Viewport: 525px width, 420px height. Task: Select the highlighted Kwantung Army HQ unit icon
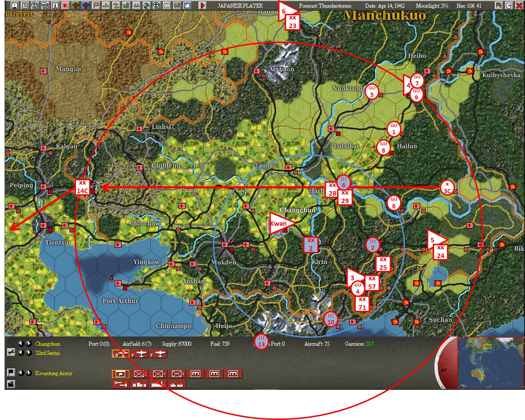coord(121,374)
